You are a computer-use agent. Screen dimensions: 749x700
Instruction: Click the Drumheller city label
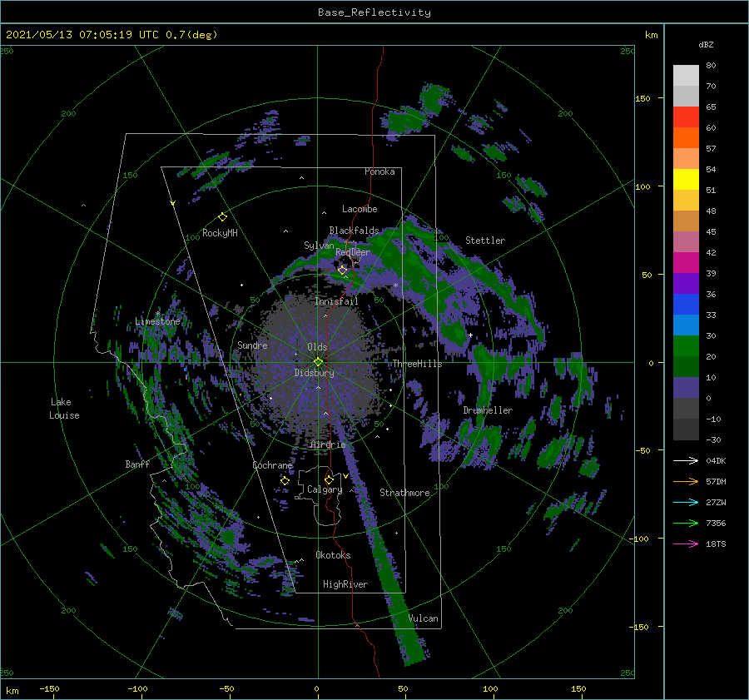click(488, 410)
